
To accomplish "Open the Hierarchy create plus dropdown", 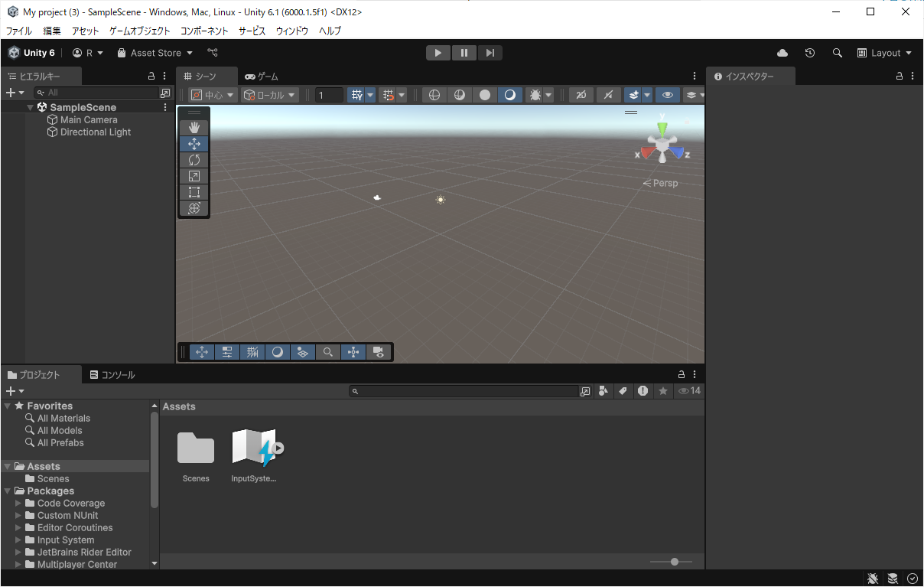I will point(15,93).
